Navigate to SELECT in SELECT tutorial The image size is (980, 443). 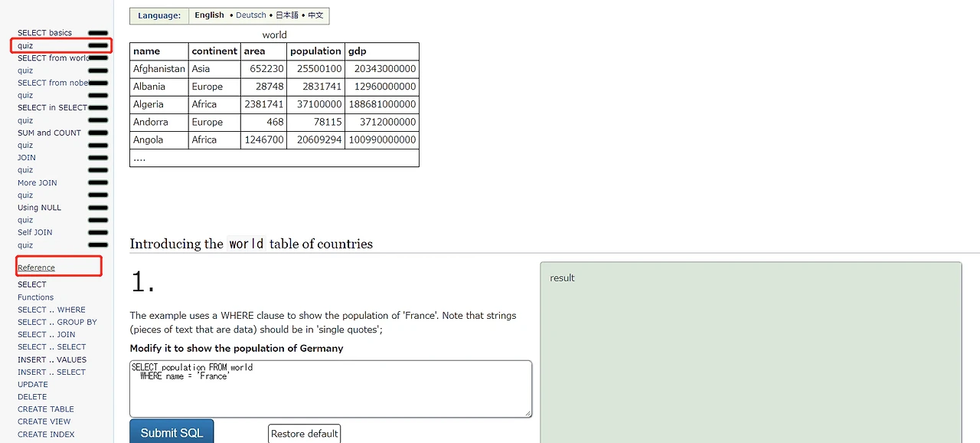[x=52, y=108]
